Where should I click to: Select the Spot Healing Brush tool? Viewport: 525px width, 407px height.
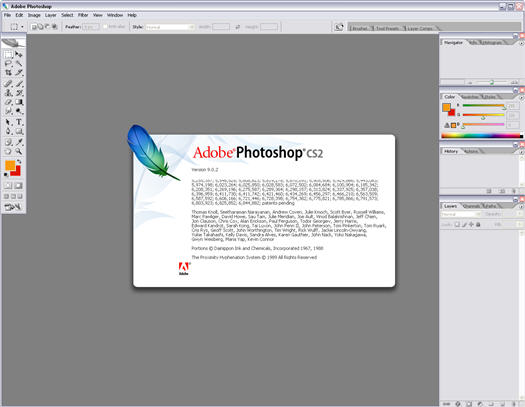(8, 84)
